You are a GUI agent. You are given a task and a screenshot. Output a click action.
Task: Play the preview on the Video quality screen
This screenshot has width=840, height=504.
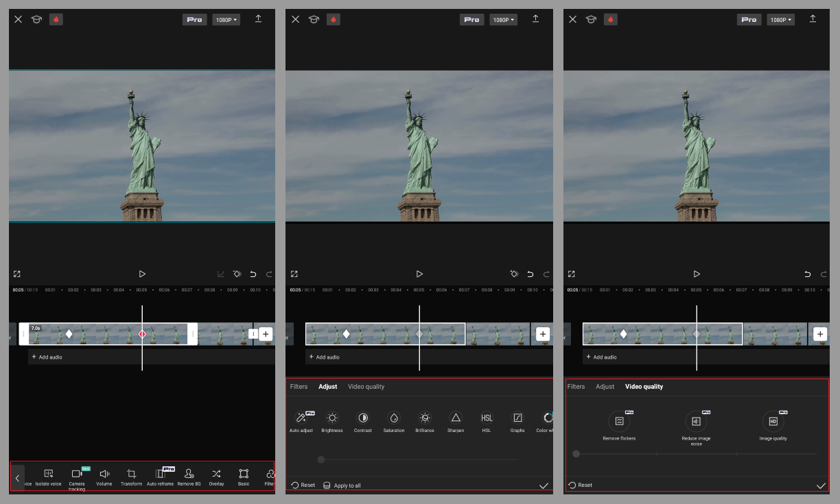point(697,274)
